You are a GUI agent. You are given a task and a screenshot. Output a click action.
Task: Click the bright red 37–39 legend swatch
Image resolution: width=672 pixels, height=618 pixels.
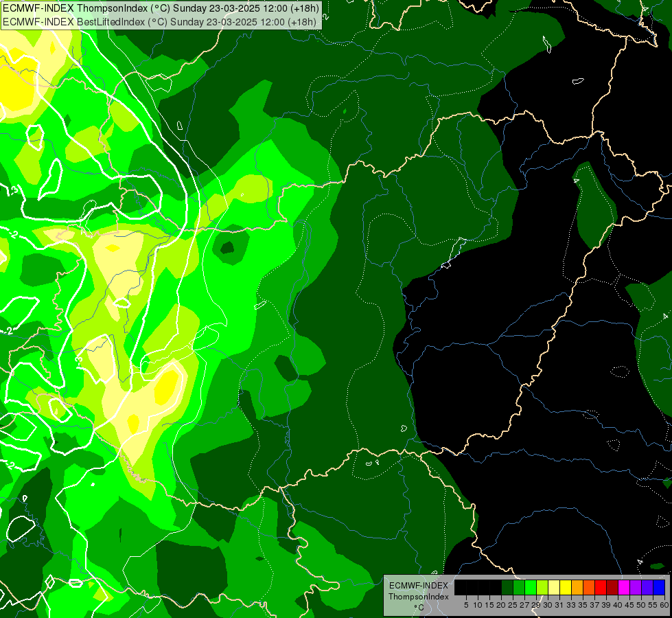coord(601,587)
